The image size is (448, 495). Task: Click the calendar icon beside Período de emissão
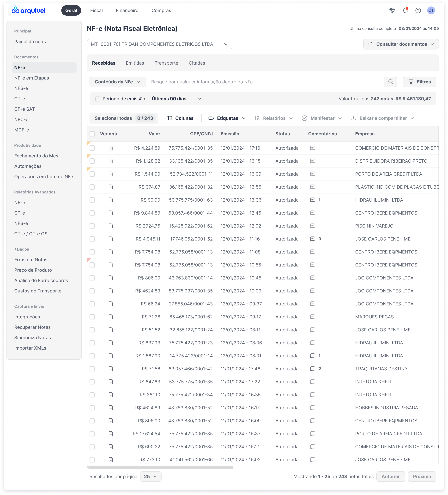[x=98, y=99]
